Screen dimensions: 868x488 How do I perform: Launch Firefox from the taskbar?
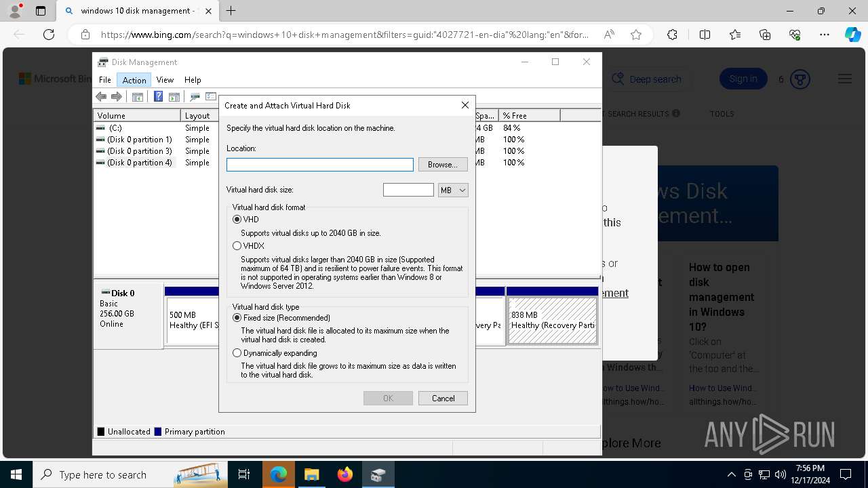pos(345,474)
